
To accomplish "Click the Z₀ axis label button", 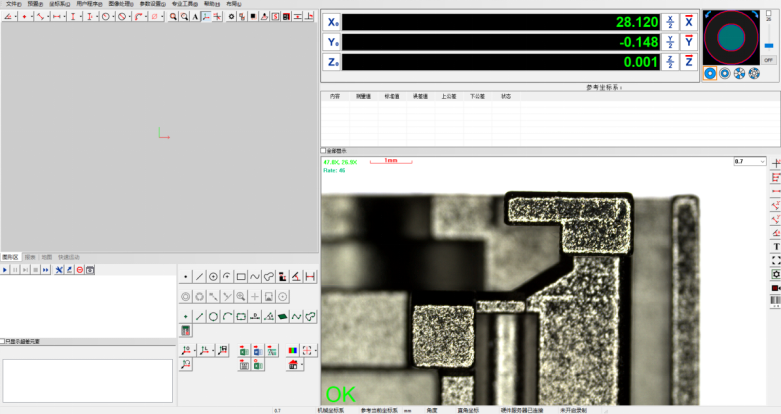I will 333,62.
